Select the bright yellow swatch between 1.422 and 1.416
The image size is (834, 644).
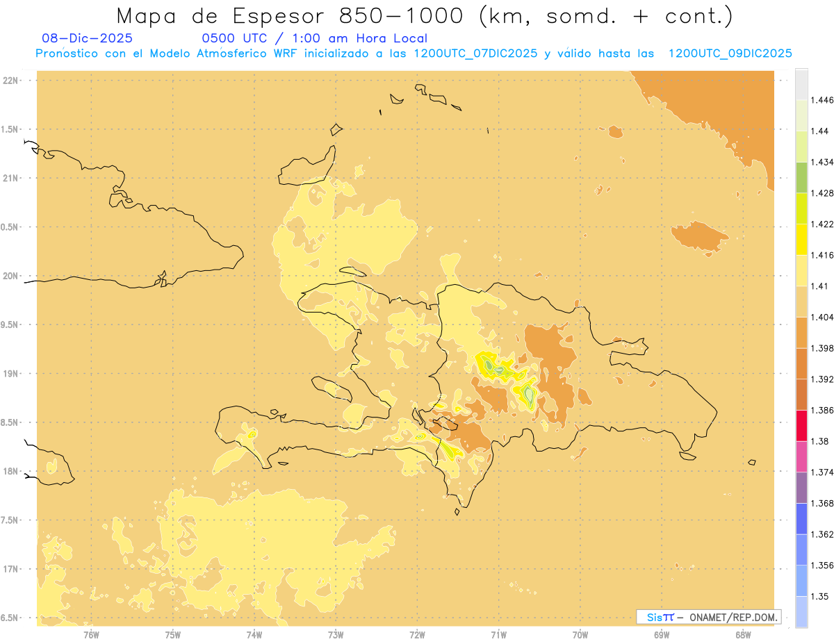click(801, 239)
